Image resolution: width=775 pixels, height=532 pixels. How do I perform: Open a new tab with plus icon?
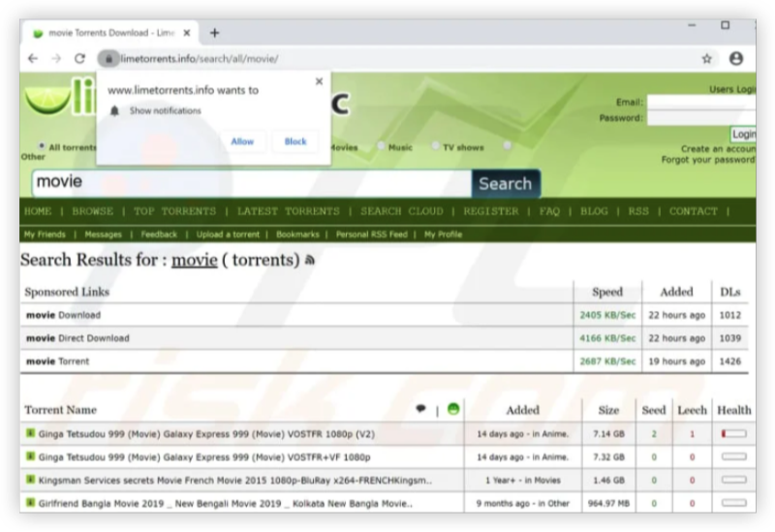pyautogui.click(x=214, y=33)
